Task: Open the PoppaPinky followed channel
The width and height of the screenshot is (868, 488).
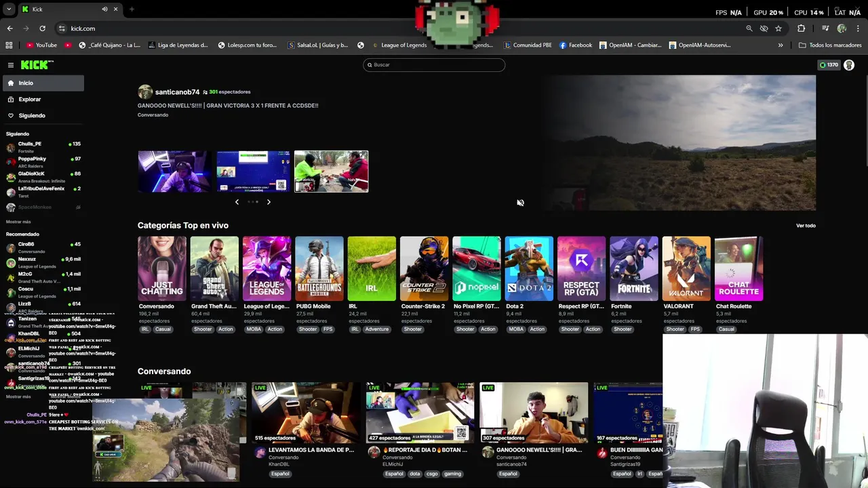Action: [x=42, y=162]
